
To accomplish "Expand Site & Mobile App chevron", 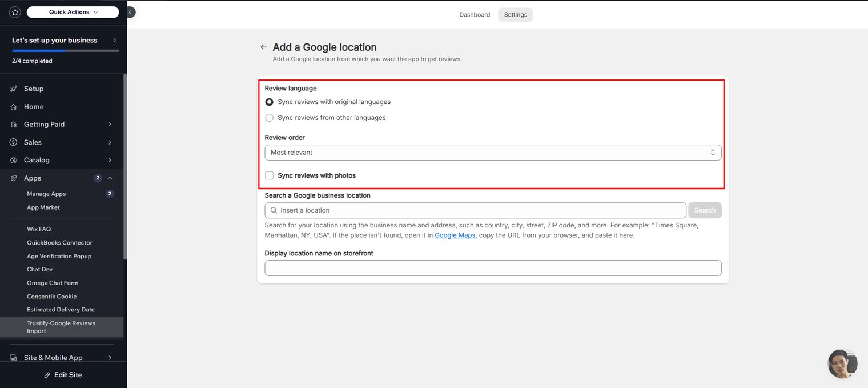I will [x=110, y=358].
